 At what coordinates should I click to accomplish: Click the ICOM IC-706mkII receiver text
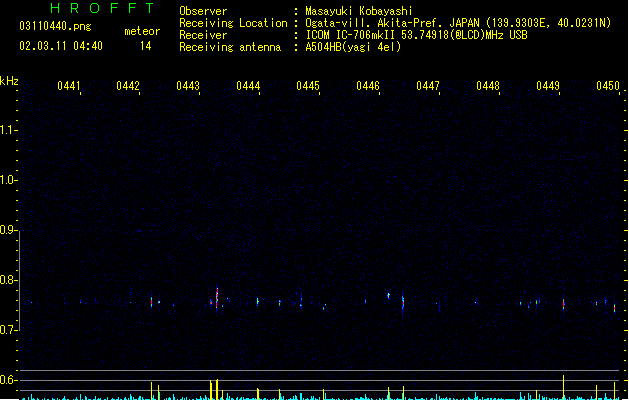coord(416,35)
